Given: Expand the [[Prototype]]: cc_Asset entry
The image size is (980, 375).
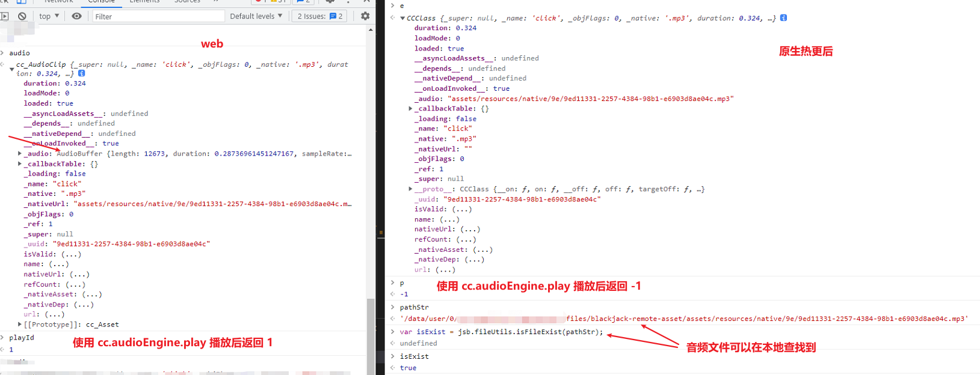Looking at the screenshot, I should [x=20, y=325].
